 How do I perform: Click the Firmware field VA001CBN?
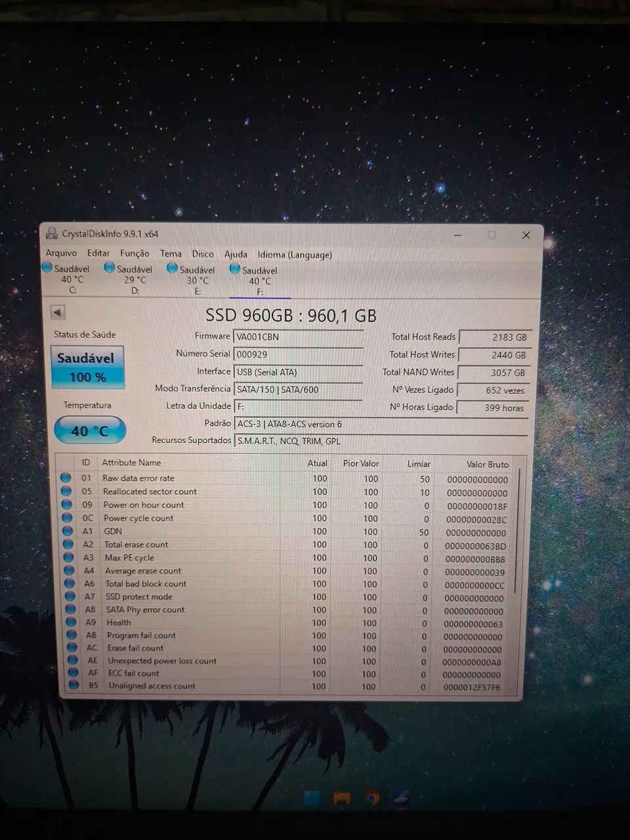298,337
